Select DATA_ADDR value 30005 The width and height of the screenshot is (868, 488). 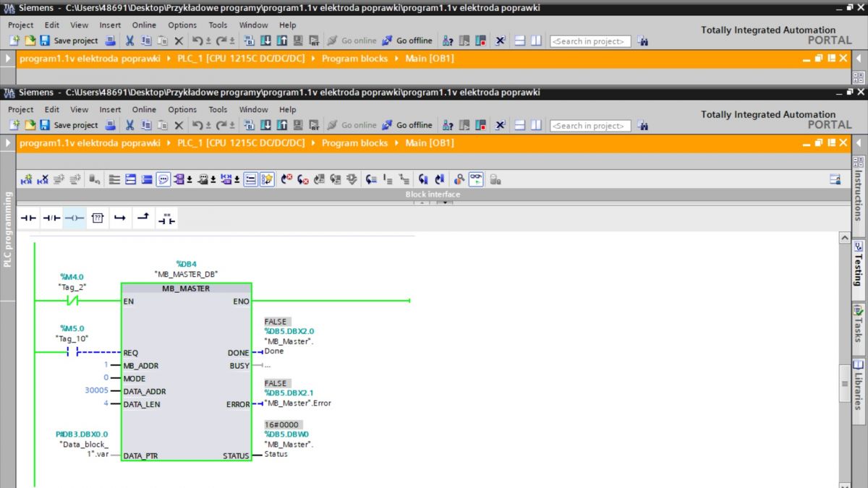point(96,391)
